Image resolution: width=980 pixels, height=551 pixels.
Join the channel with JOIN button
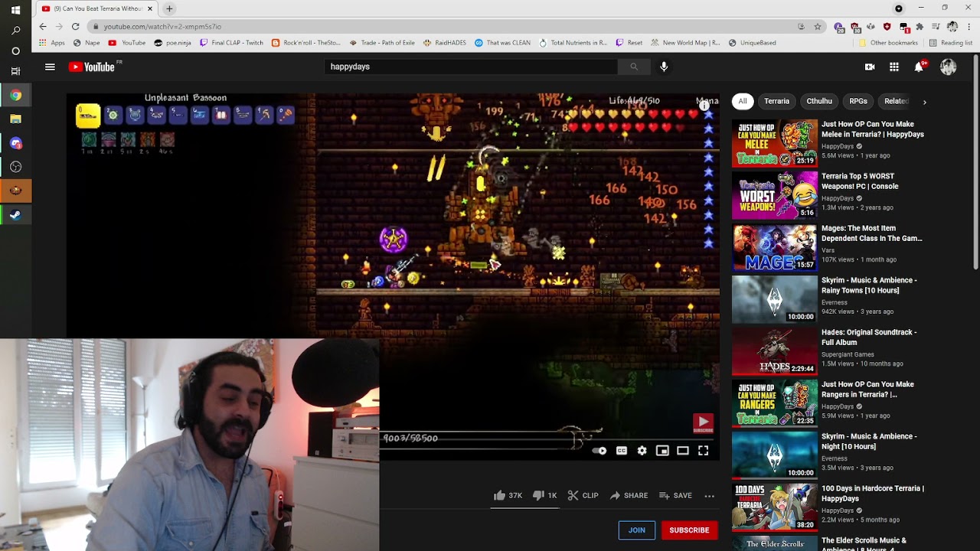coord(636,530)
